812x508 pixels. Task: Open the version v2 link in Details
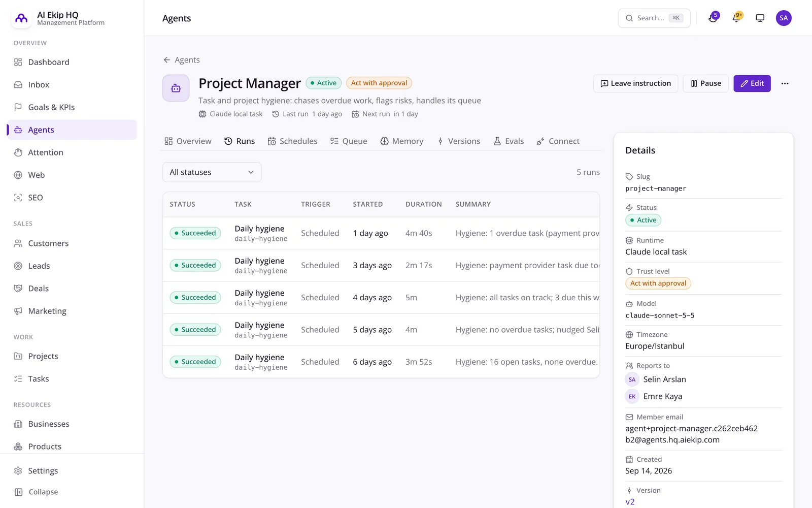coord(630,502)
